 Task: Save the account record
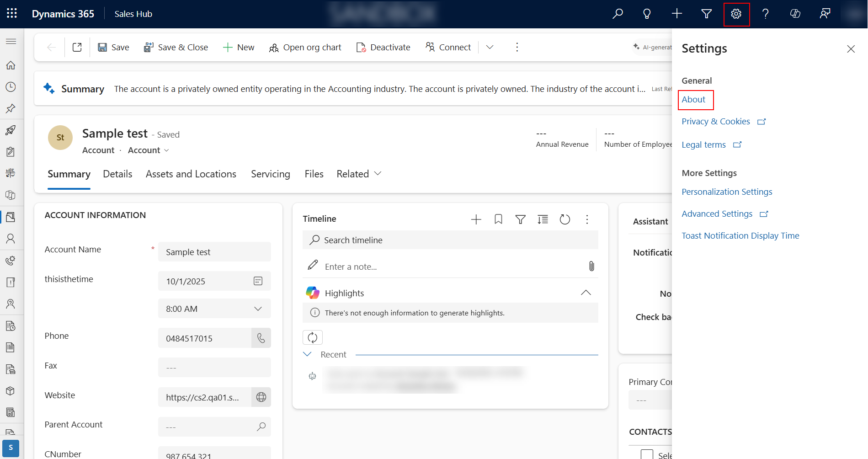(x=113, y=48)
